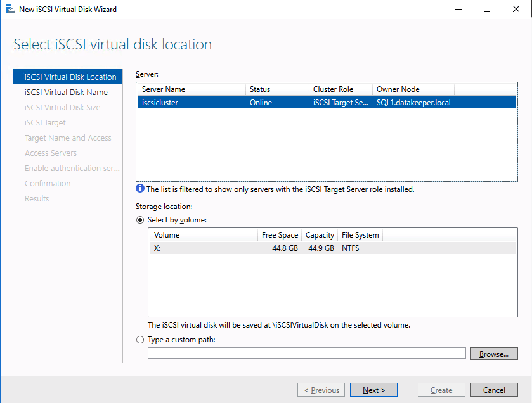Click the Next button
Viewport: 532px width, 403px height.
pyautogui.click(x=373, y=390)
